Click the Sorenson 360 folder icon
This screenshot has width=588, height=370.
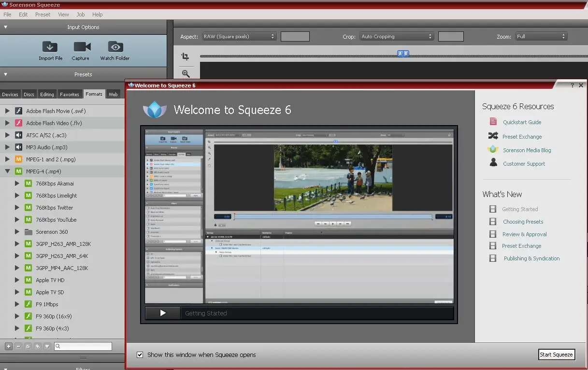pyautogui.click(x=29, y=232)
